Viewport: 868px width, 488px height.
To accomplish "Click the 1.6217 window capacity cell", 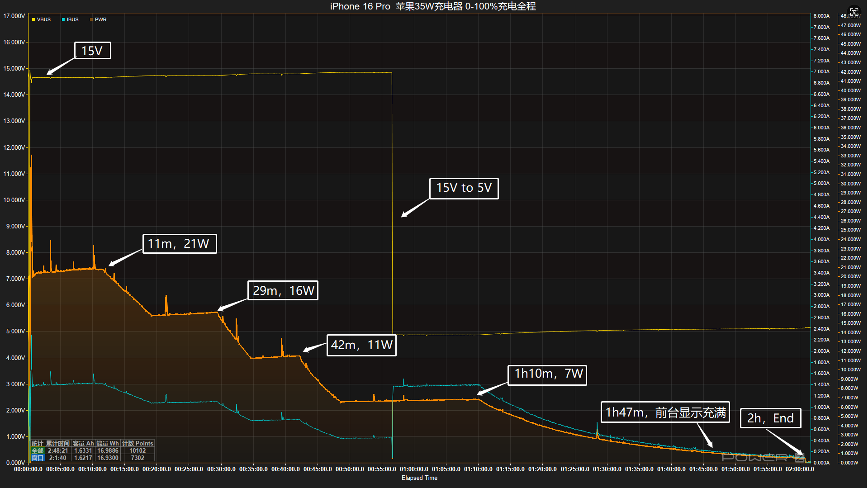I will pos(83,458).
